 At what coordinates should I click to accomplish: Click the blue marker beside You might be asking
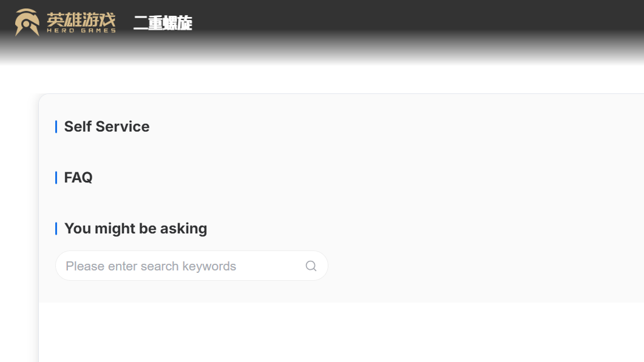tap(56, 229)
